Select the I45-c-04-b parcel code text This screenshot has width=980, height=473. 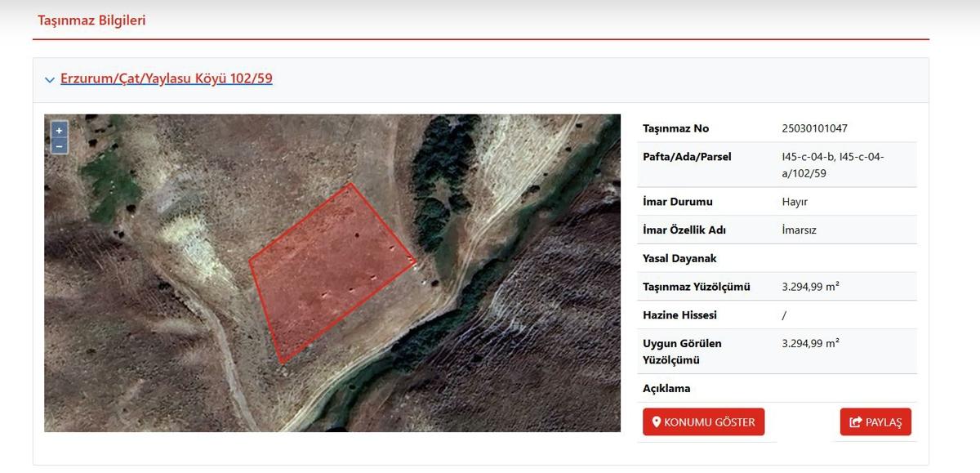(x=808, y=157)
